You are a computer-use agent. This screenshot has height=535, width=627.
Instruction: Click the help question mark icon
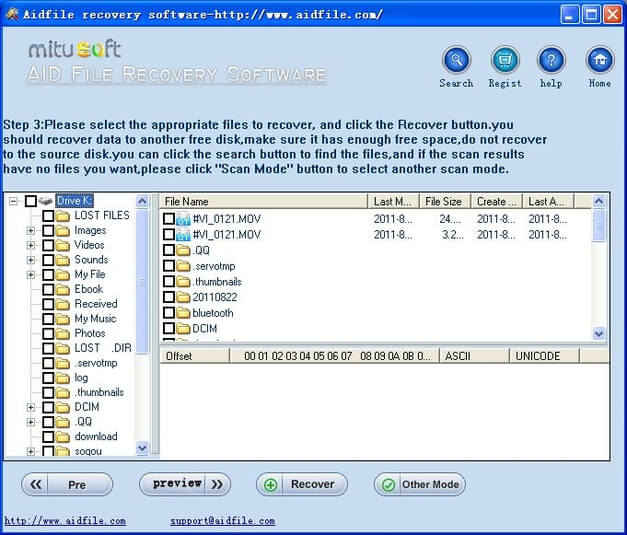[551, 60]
